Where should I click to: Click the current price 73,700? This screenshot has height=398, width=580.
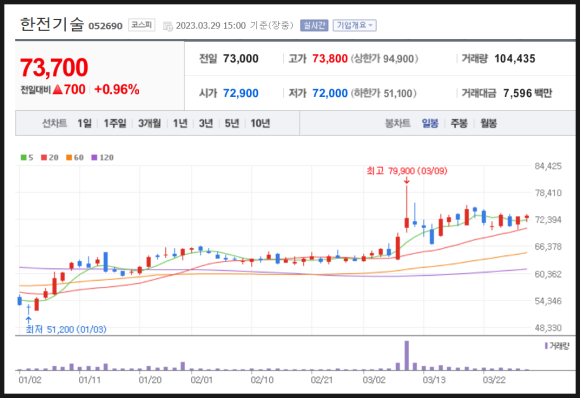click(54, 68)
